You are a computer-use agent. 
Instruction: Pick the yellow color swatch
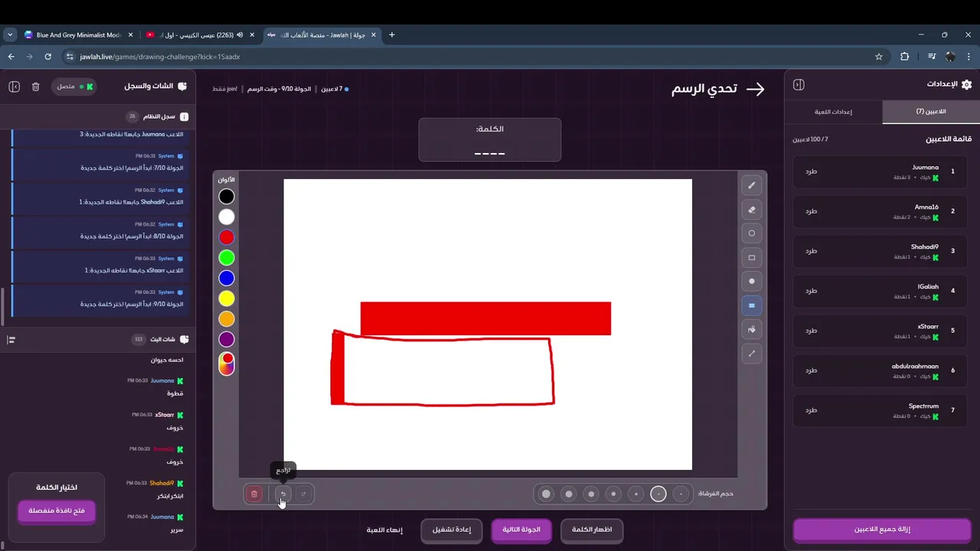tap(227, 298)
